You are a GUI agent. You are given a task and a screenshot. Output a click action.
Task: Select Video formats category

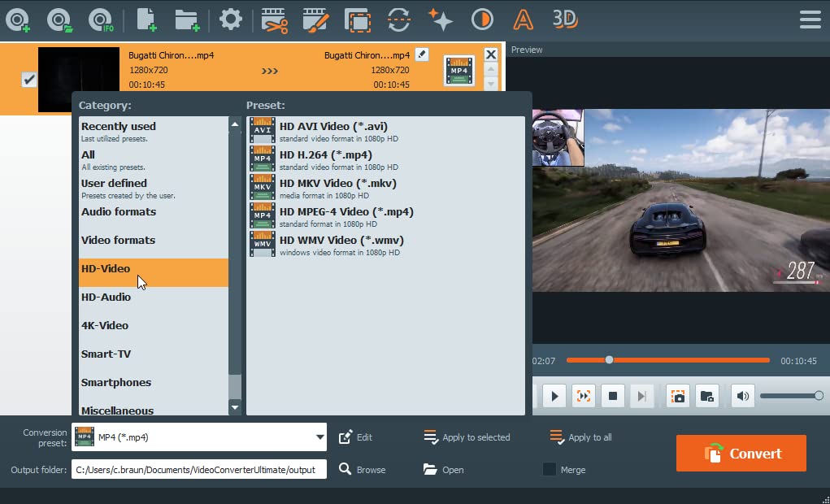154,245
